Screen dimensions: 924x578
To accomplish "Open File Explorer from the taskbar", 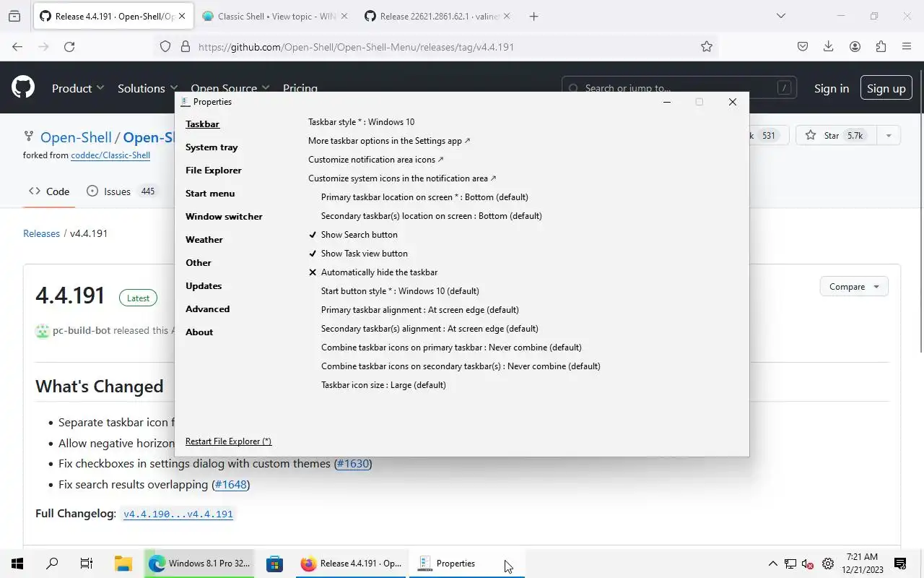I will pos(123,564).
